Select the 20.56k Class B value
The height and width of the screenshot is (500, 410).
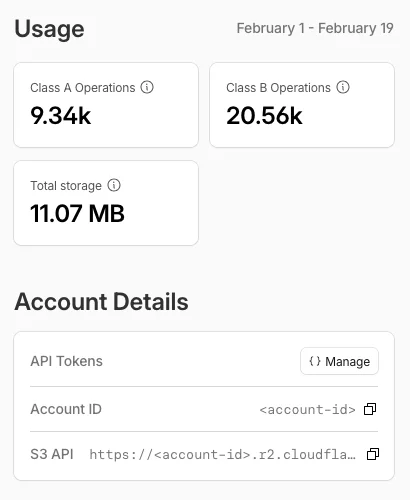(x=264, y=116)
